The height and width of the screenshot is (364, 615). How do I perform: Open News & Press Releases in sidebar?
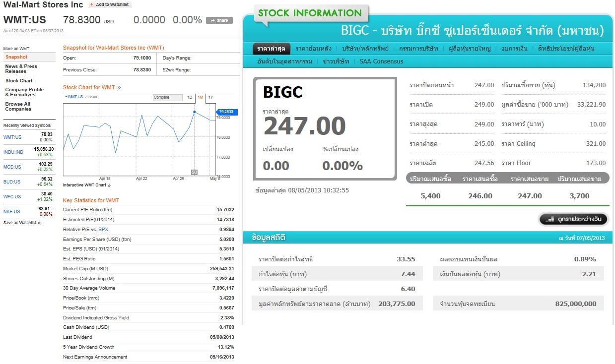point(21,68)
